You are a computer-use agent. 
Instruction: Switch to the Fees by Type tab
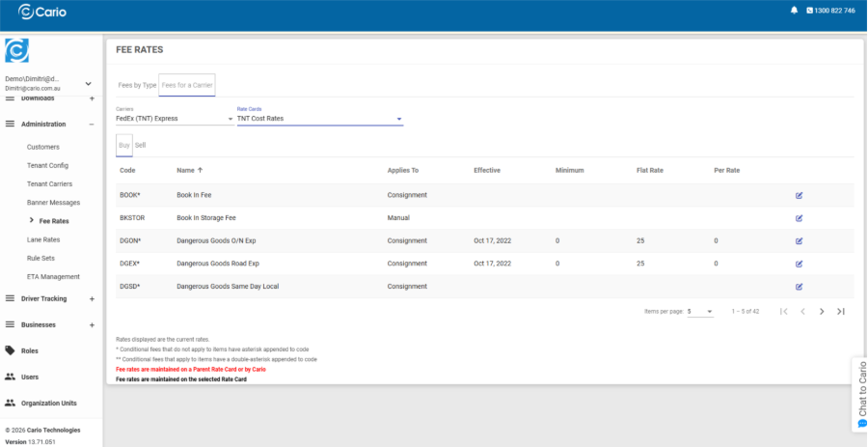[137, 85]
